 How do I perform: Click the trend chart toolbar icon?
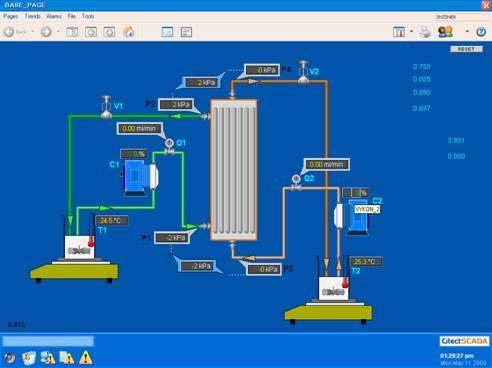pyautogui.click(x=186, y=32)
